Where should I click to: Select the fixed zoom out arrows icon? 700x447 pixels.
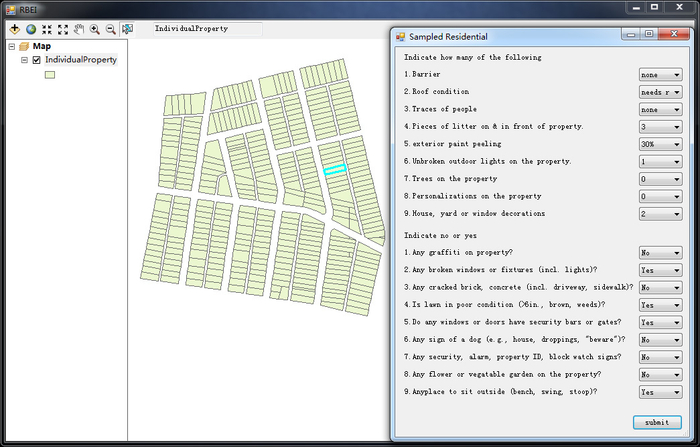[62, 30]
